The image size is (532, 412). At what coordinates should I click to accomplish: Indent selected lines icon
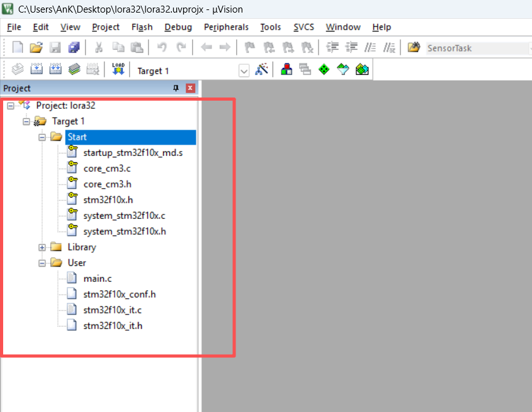332,47
